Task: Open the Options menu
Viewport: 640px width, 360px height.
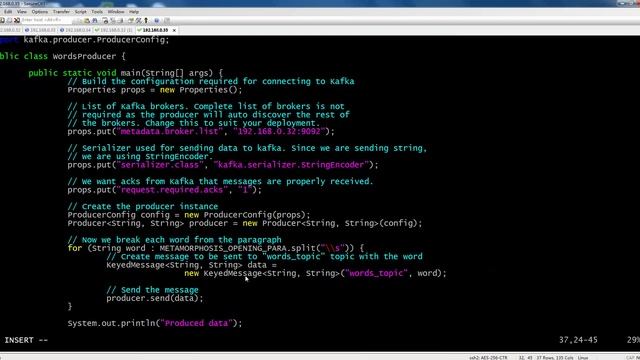Action: 40,12
